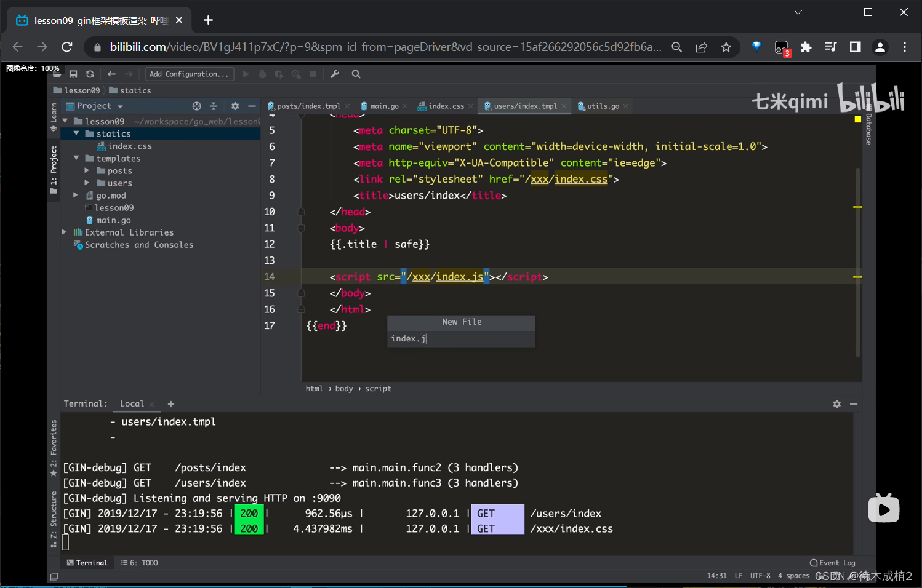
Task: Bookmark this page with the star icon
Action: click(726, 47)
